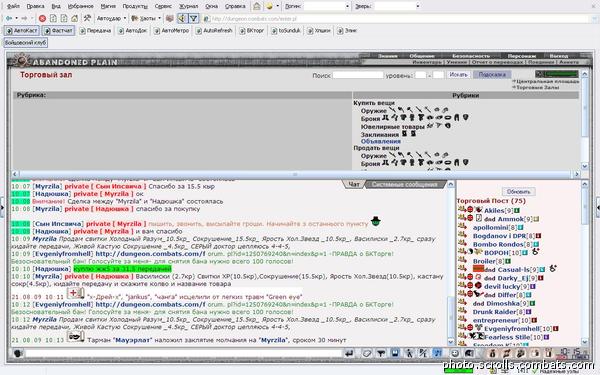Toggle the AutoRefresh option
Viewport: 600px width, 375px height.
214,31
